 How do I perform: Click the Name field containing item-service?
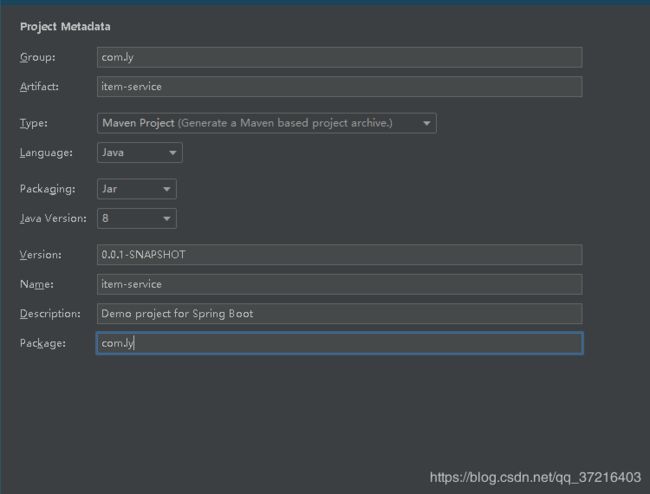(x=340, y=284)
